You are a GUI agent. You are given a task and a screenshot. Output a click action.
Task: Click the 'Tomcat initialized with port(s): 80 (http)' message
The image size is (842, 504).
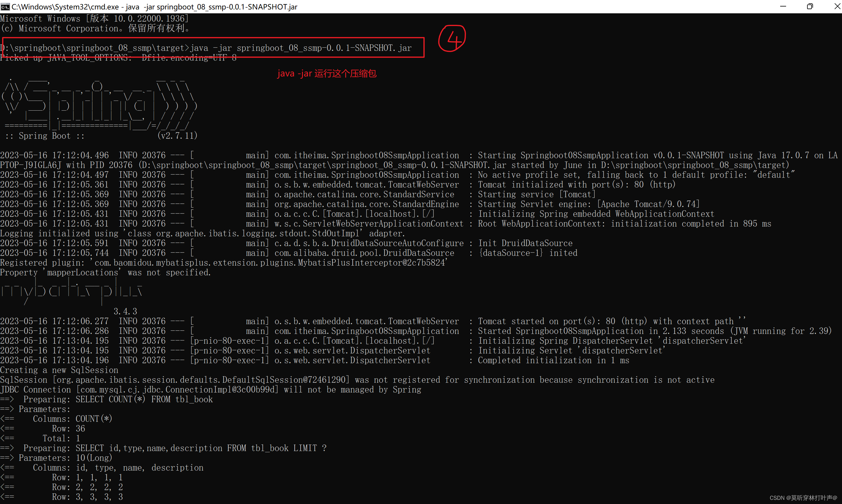577,184
